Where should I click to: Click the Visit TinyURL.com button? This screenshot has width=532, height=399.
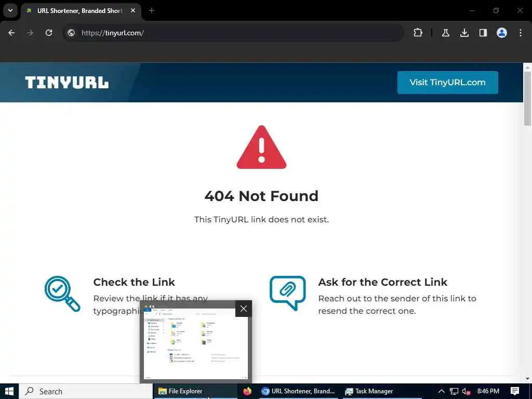click(447, 83)
